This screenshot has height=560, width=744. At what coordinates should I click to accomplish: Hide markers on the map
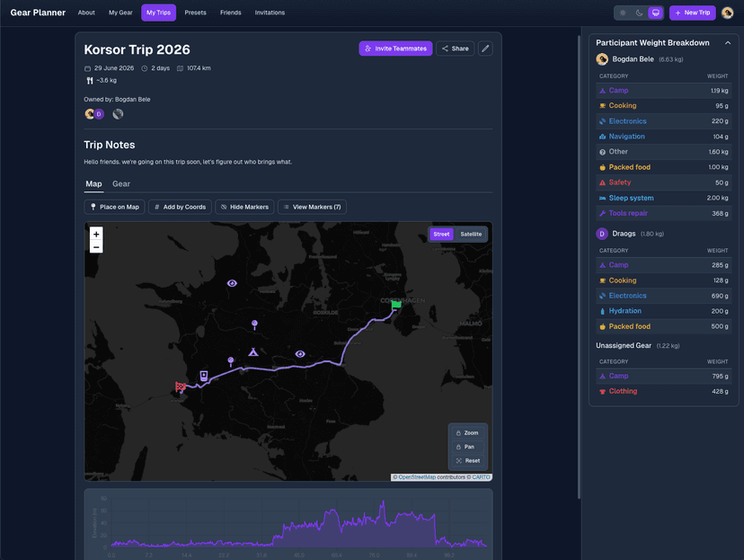pos(244,207)
